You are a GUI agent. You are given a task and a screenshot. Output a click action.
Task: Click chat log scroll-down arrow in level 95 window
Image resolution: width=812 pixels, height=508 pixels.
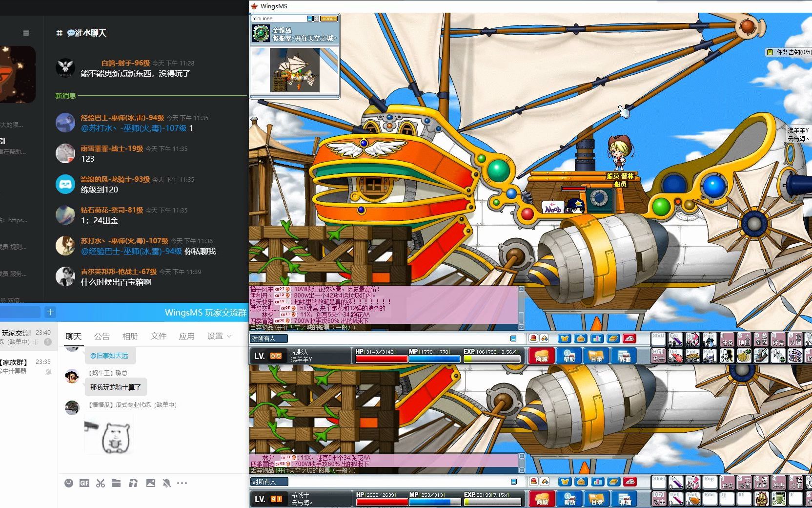pyautogui.click(x=521, y=327)
